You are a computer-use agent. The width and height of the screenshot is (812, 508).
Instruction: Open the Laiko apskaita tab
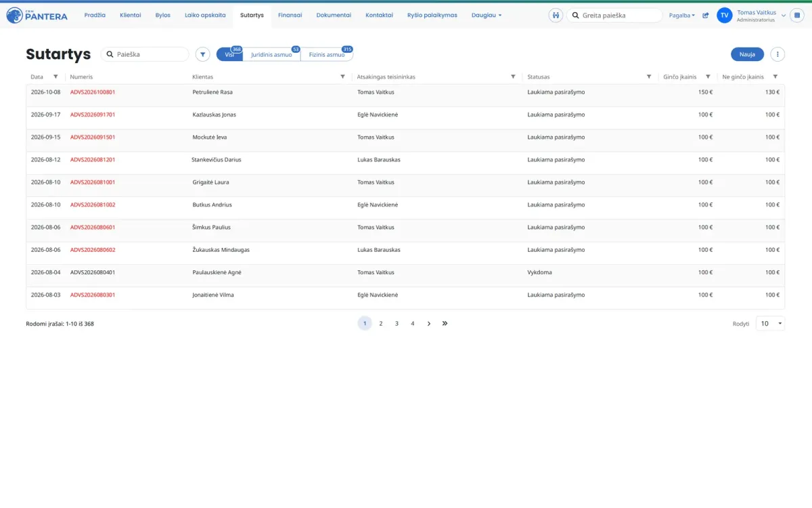tap(205, 15)
